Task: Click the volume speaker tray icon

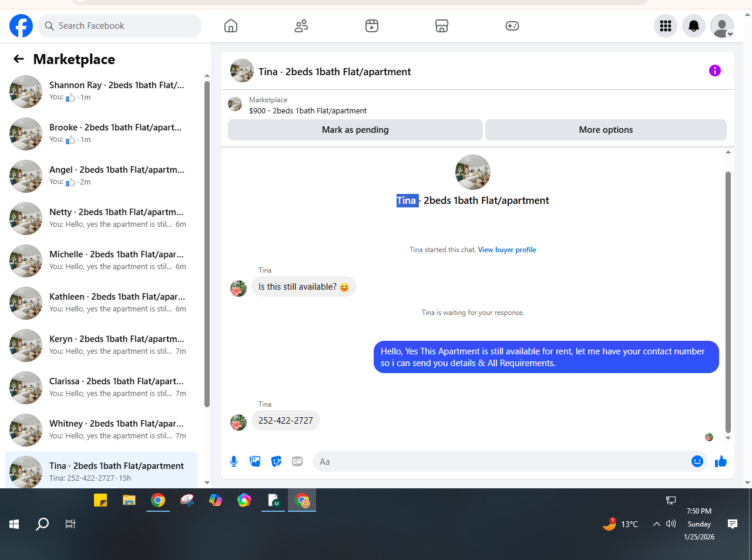Action: click(x=671, y=524)
